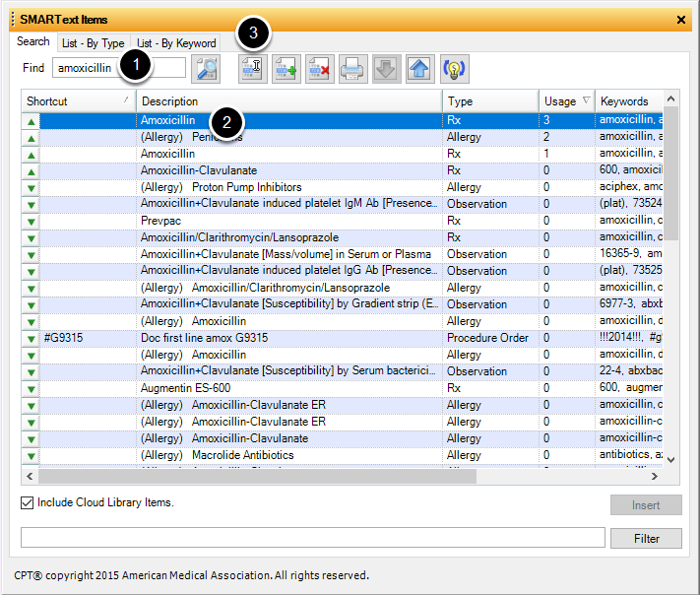Click the vertical scrollbar down arrow

[670, 460]
